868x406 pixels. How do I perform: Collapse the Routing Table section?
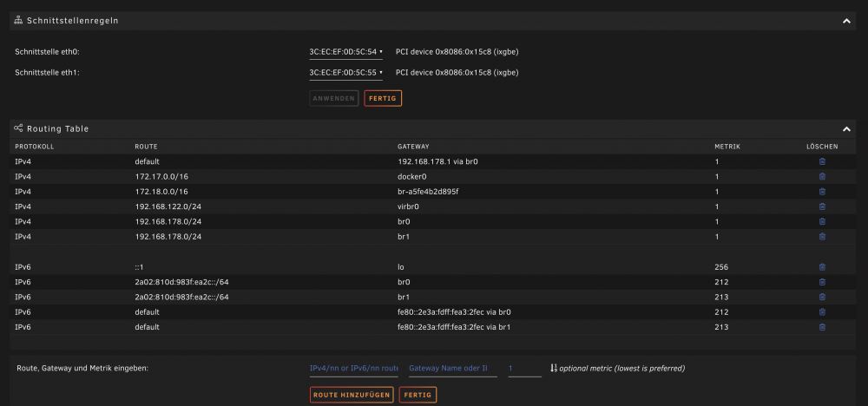pyautogui.click(x=845, y=129)
